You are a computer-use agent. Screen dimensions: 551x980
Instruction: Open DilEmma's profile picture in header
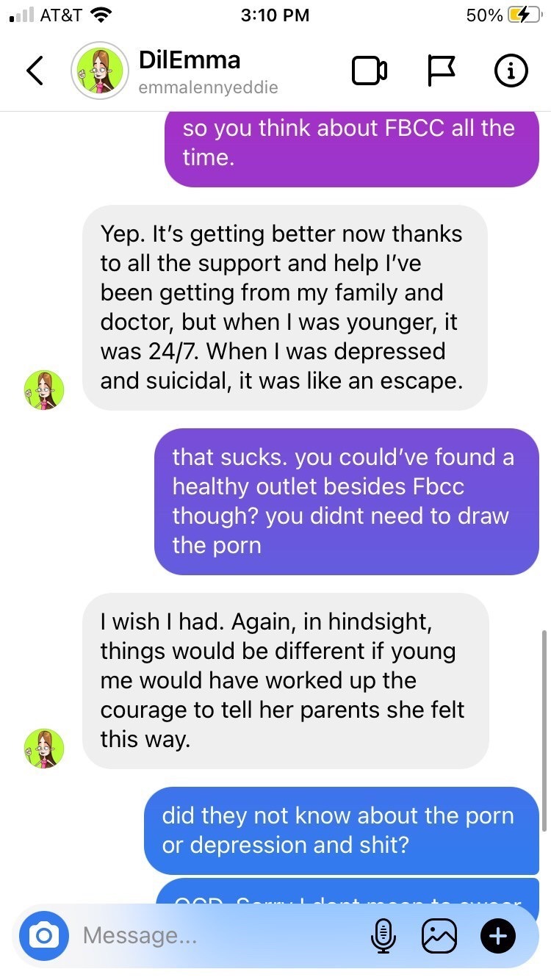(99, 71)
